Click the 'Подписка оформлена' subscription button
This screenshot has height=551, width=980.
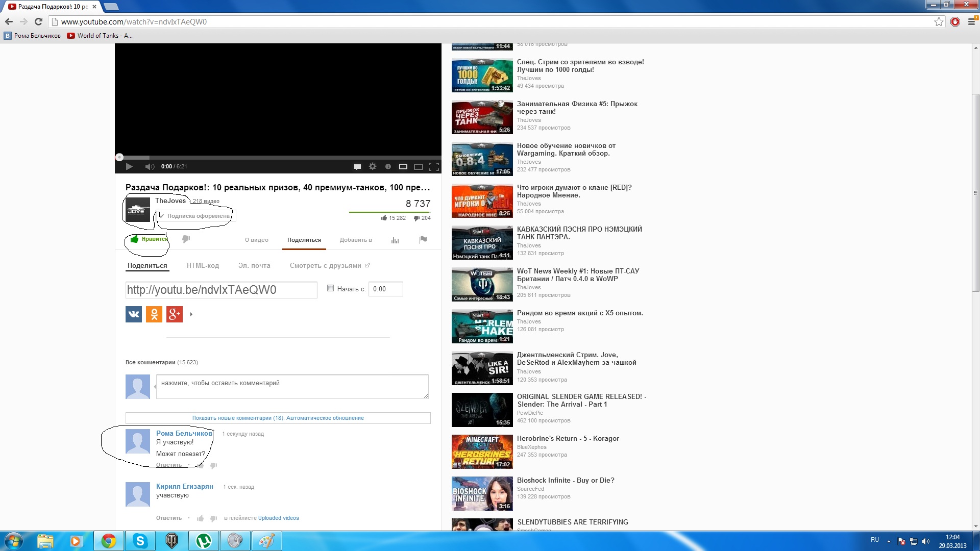click(x=195, y=216)
